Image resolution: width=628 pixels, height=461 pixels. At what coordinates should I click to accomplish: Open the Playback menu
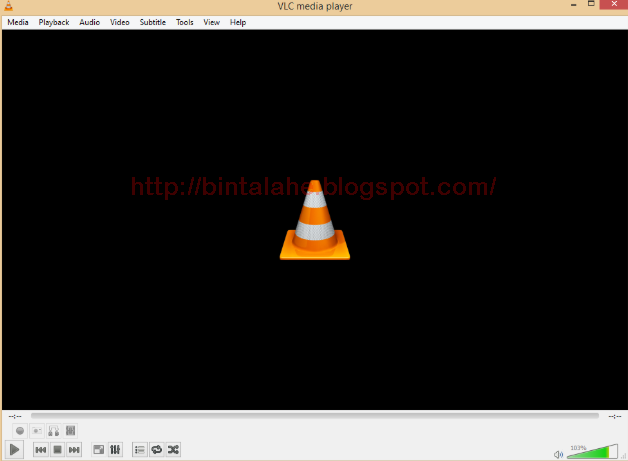pos(54,22)
